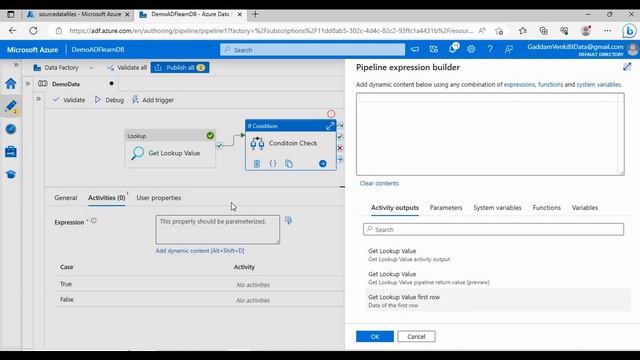The image size is (640, 360).
Task: Click the Expression info icon
Action: (x=93, y=221)
